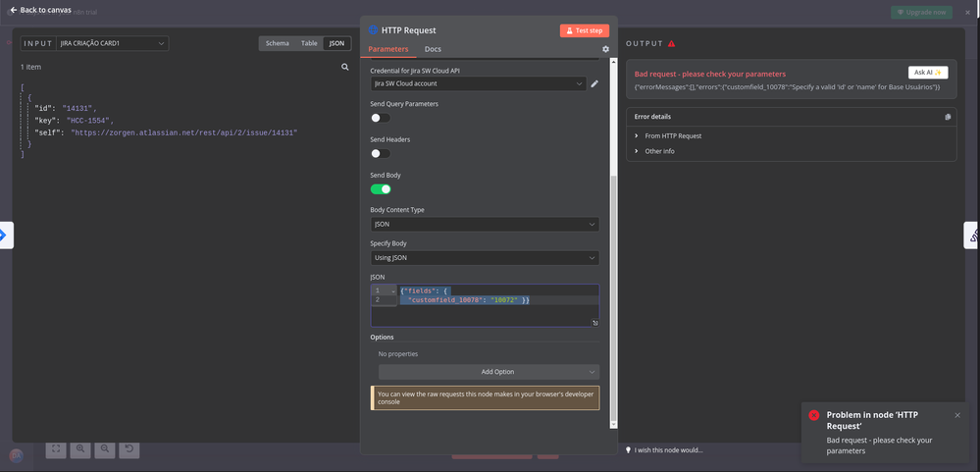Screen dimensions: 980x472
Task: Click the red error icon in notification
Action: coord(814,415)
